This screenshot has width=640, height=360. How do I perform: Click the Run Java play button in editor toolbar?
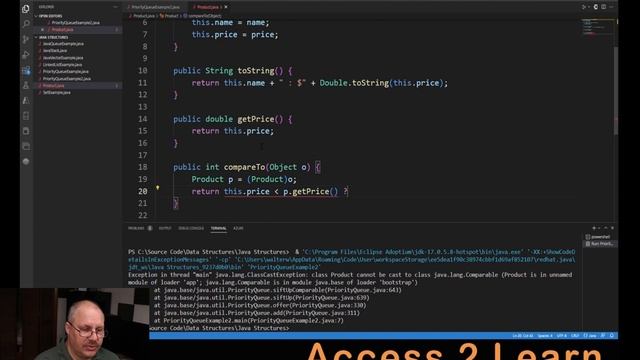[x=584, y=7]
